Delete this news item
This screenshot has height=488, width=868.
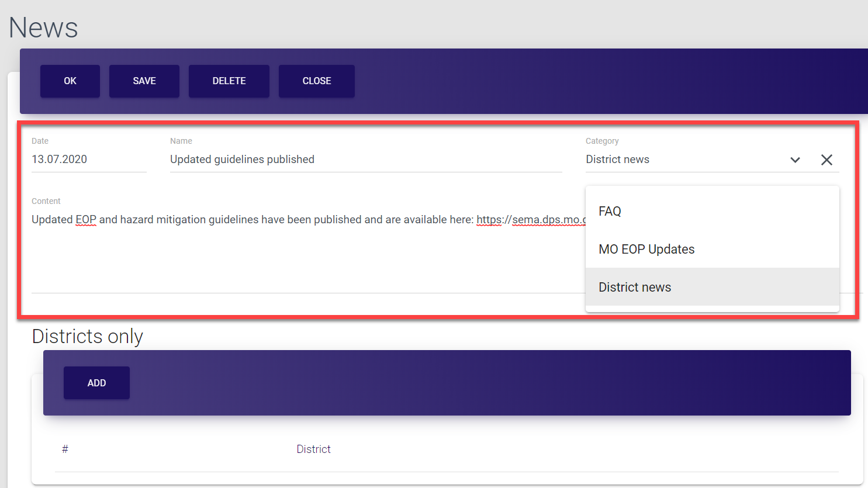click(229, 81)
